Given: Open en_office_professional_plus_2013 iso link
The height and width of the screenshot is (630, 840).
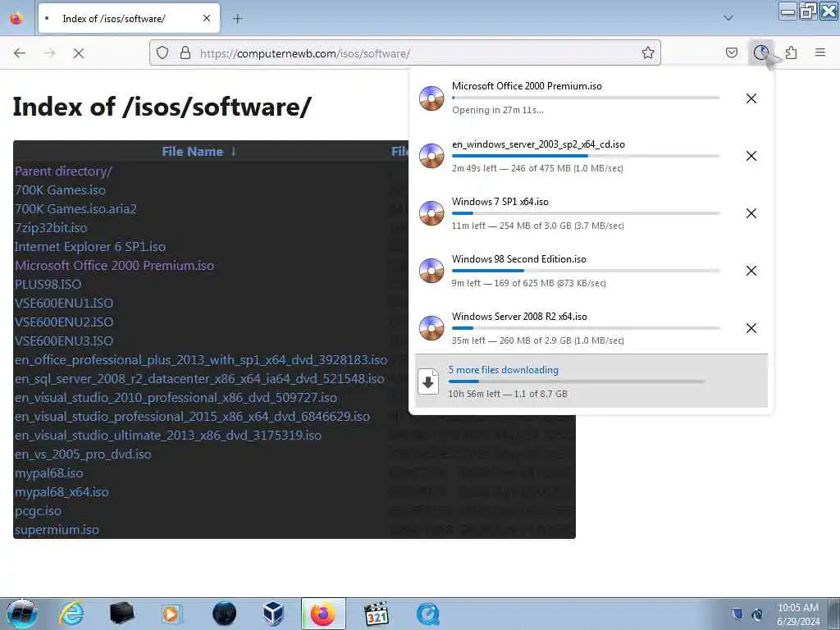Looking at the screenshot, I should point(201,360).
